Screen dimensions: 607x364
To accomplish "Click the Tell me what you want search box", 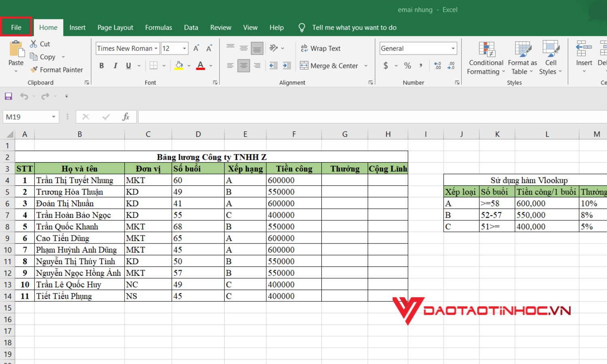I will [354, 28].
